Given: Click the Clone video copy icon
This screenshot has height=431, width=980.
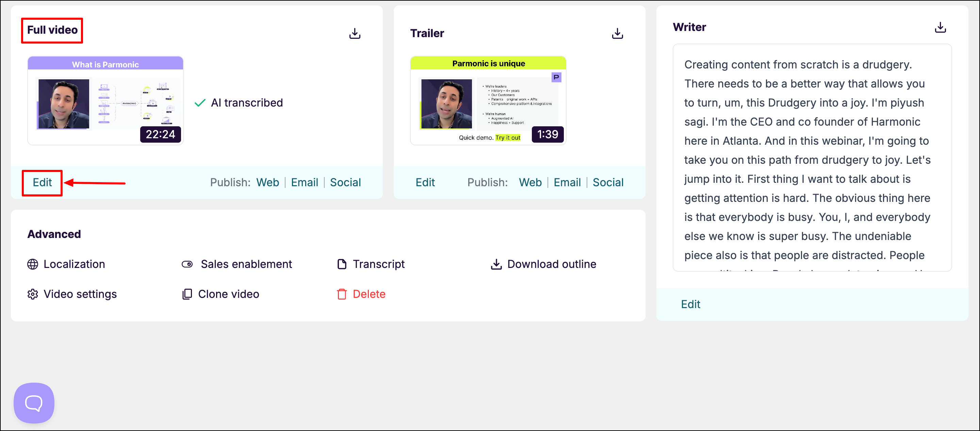Looking at the screenshot, I should coord(187,294).
